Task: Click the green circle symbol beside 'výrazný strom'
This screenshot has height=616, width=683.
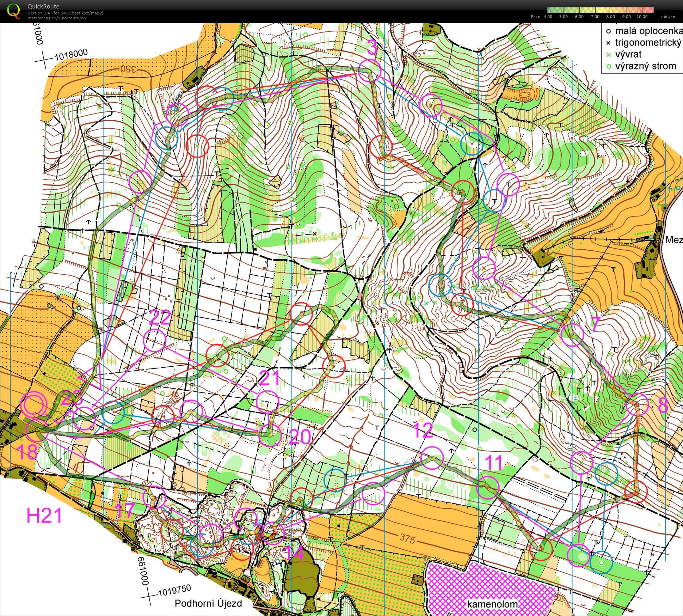Action: click(x=608, y=67)
